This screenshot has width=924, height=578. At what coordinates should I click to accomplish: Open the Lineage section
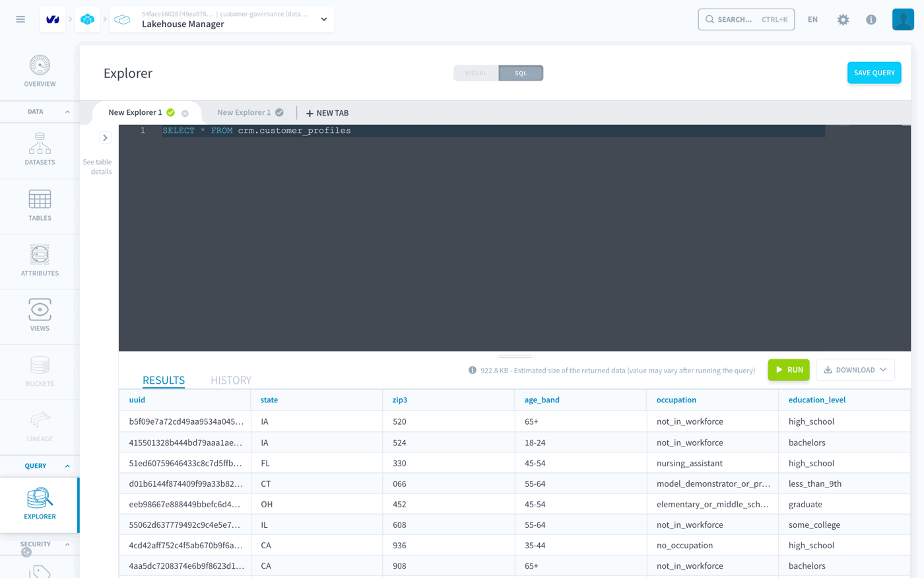click(x=40, y=427)
